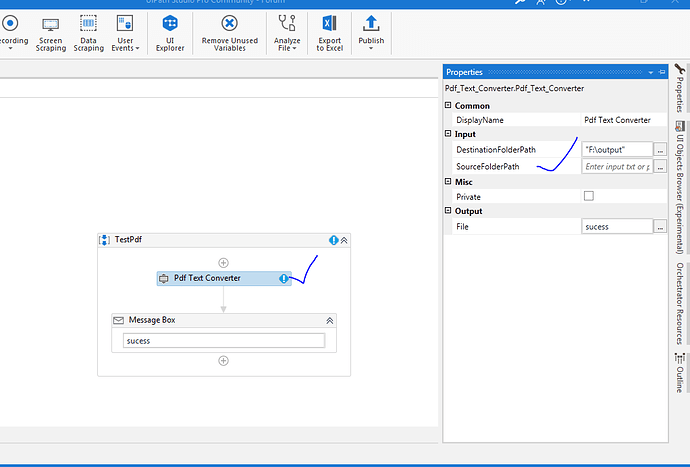The height and width of the screenshot is (467, 690).
Task: Select the SourceFolderPath property label
Action: point(488,166)
